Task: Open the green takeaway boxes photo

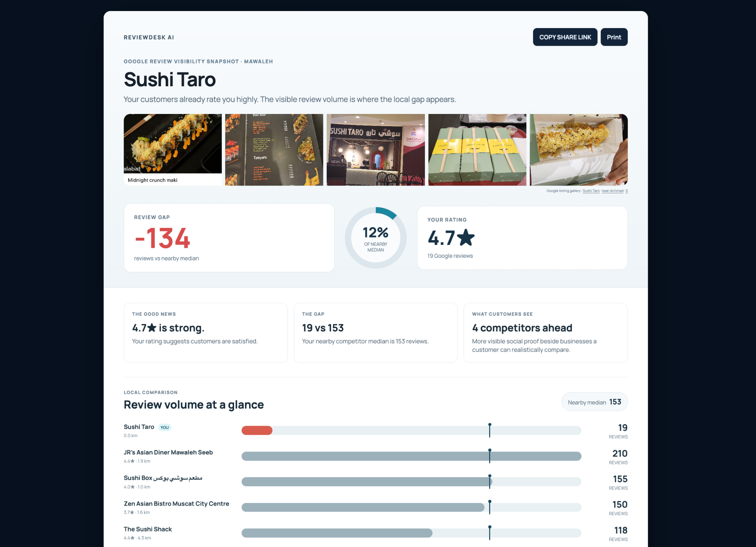Action: [x=477, y=150]
